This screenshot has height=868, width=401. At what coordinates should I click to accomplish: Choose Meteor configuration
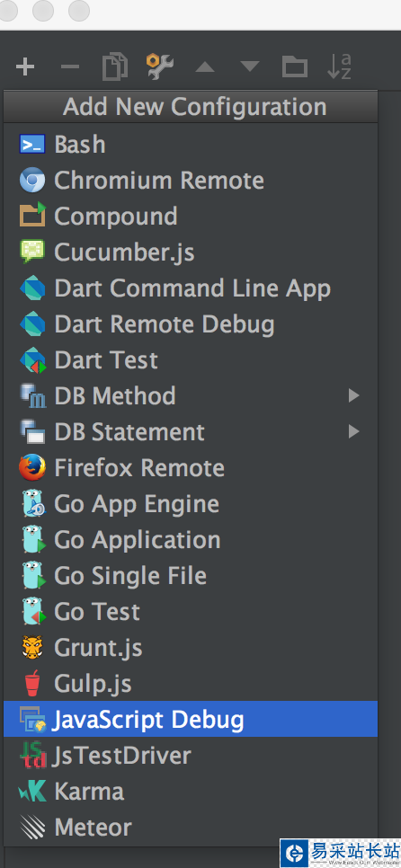tap(191, 828)
